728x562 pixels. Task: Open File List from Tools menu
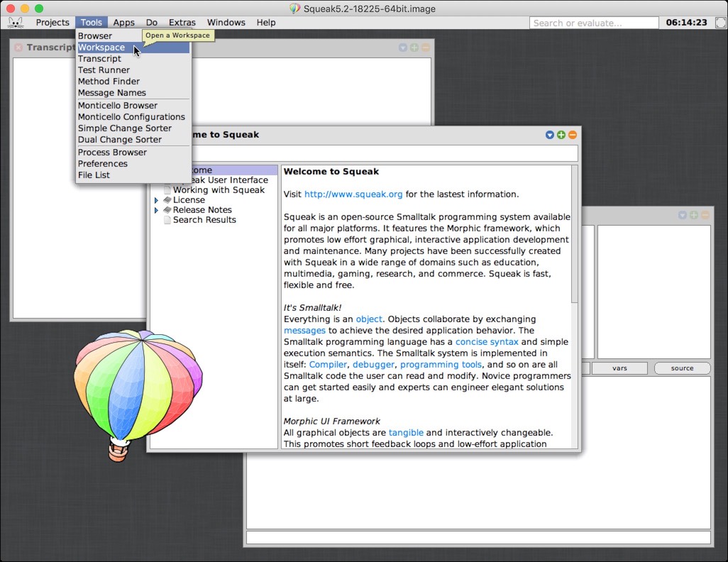(133, 175)
